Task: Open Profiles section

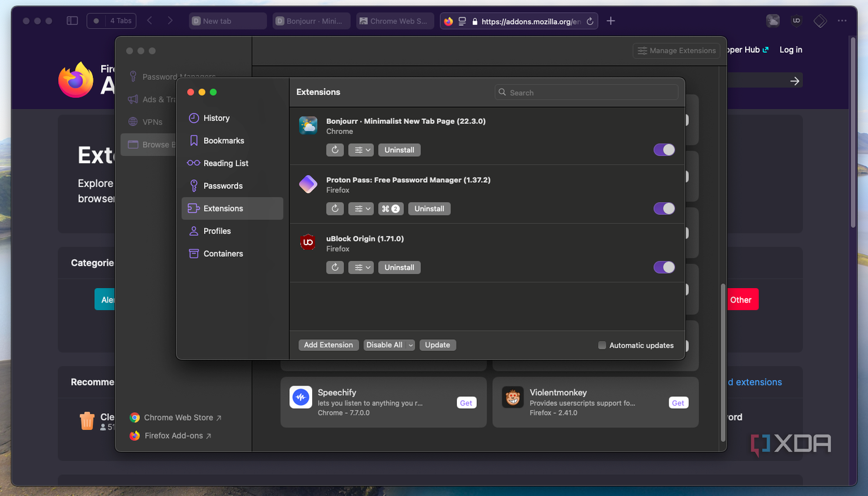Action: 232,231
